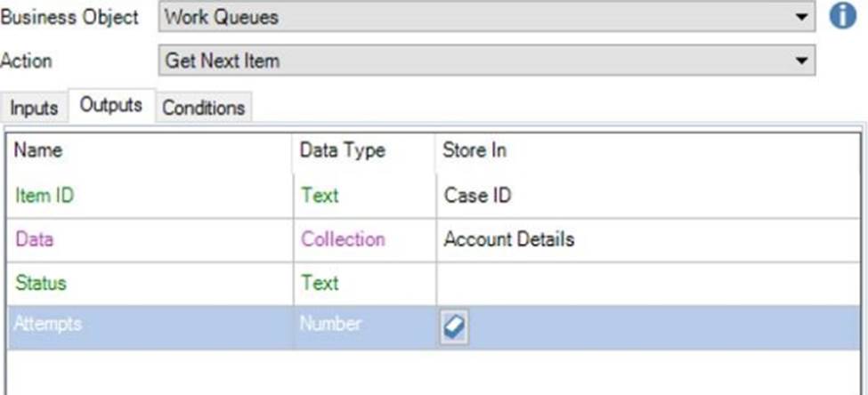Click the Store In column header
This screenshot has height=395, width=868.
click(x=648, y=150)
